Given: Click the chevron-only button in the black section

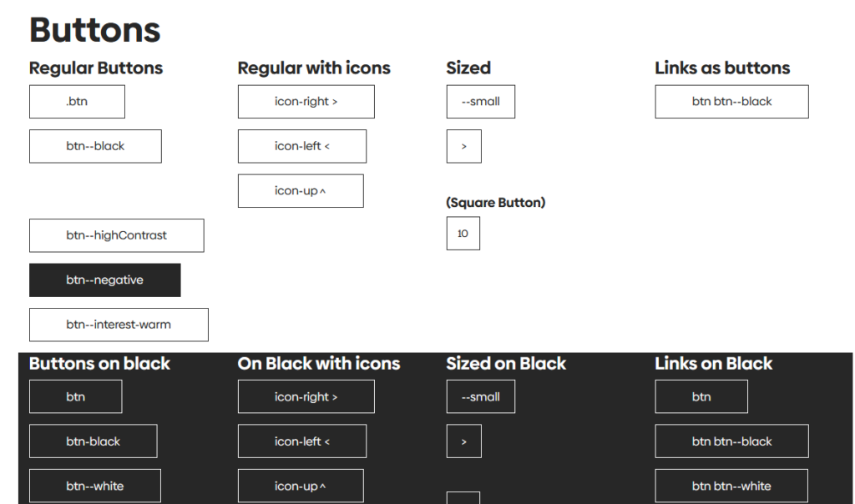Looking at the screenshot, I should pos(463,441).
